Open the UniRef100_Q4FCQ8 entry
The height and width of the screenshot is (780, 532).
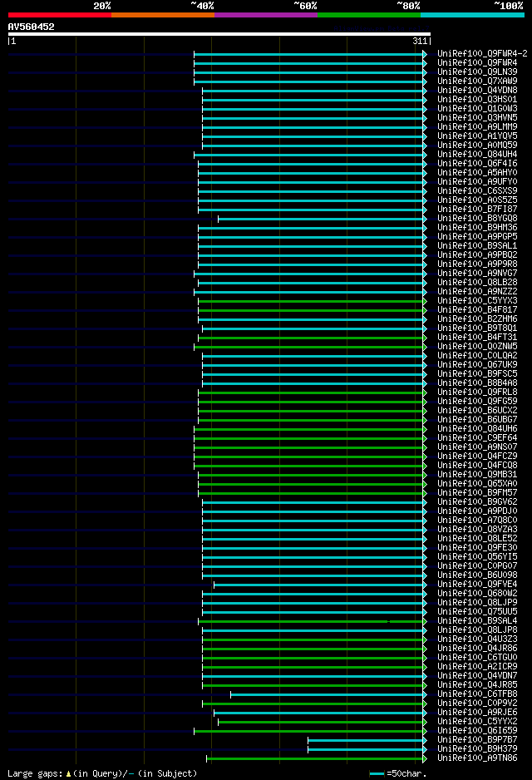tap(477, 466)
